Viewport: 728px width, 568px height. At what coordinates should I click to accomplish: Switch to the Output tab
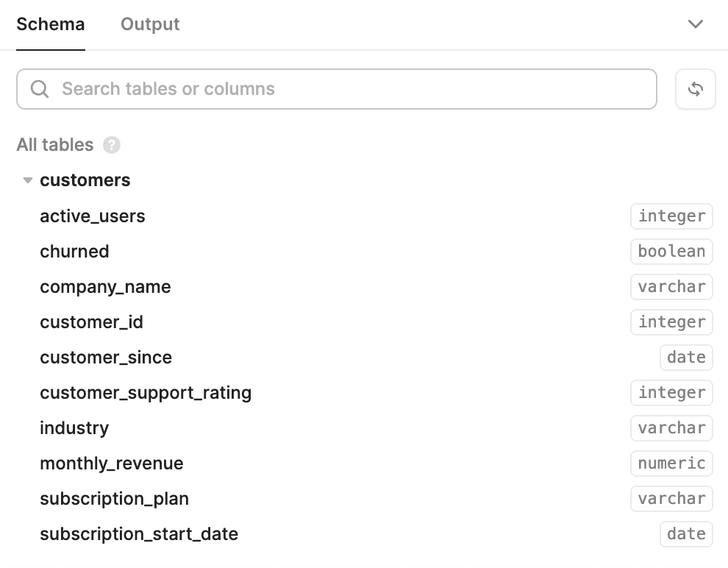[149, 24]
